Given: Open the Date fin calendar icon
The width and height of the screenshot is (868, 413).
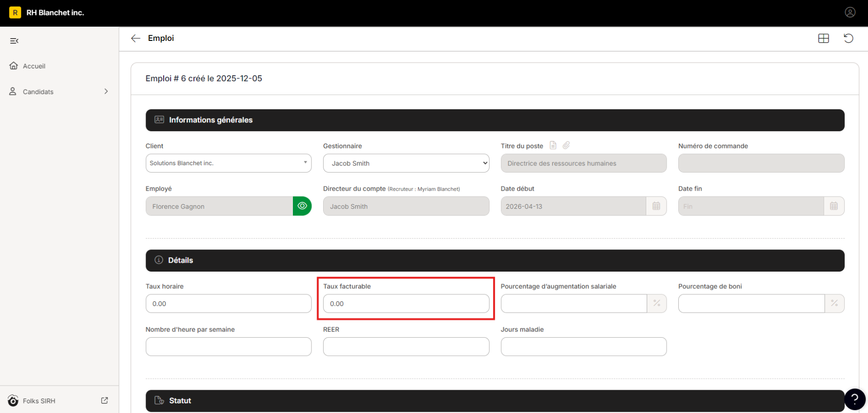Looking at the screenshot, I should (834, 206).
